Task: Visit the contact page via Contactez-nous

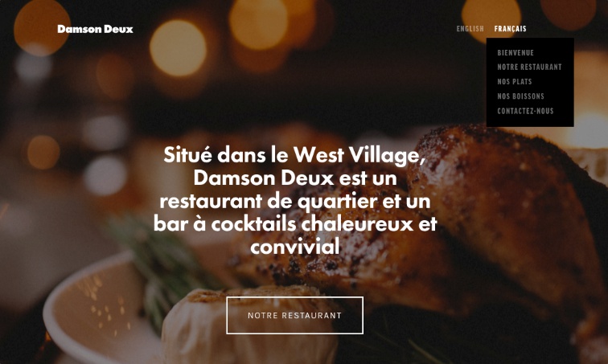Action: (525, 111)
